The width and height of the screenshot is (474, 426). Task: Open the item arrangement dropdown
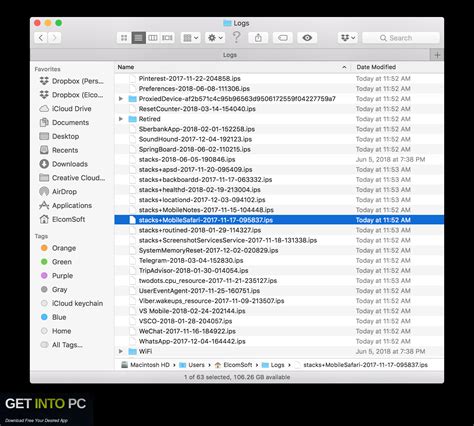pyautogui.click(x=191, y=38)
